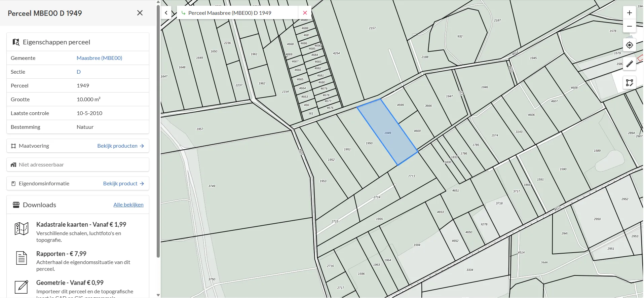Click the Eigenschappen perceel heading

point(56,42)
